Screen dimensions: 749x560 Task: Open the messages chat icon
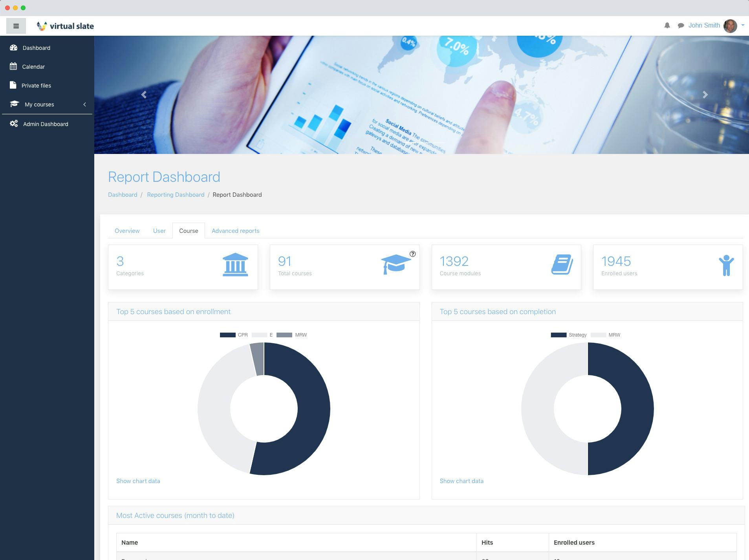pos(681,25)
